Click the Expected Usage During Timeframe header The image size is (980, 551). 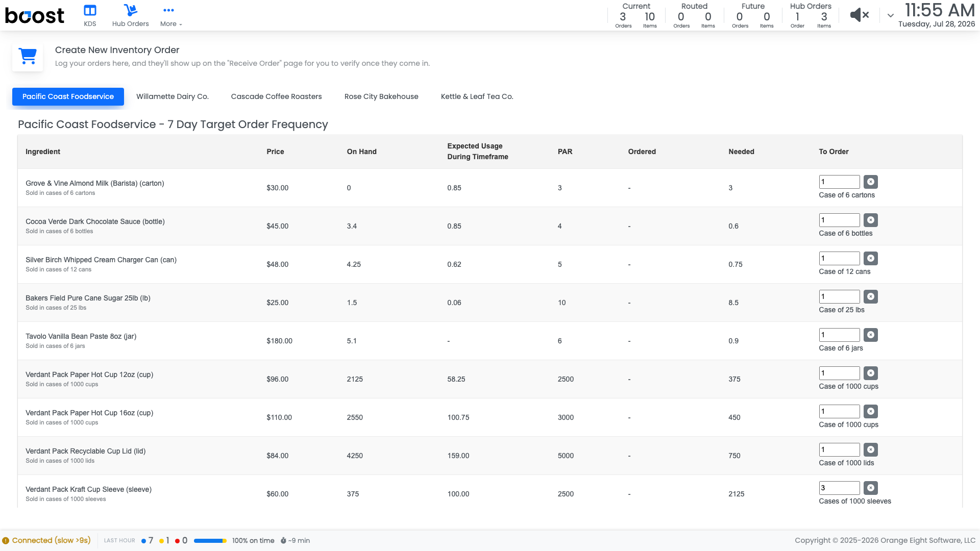[x=478, y=152]
